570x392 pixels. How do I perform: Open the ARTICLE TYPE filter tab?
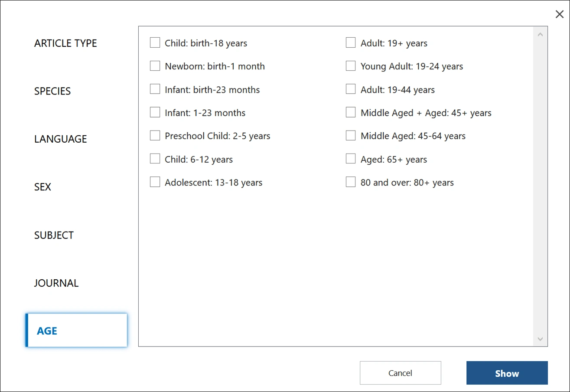[65, 43]
